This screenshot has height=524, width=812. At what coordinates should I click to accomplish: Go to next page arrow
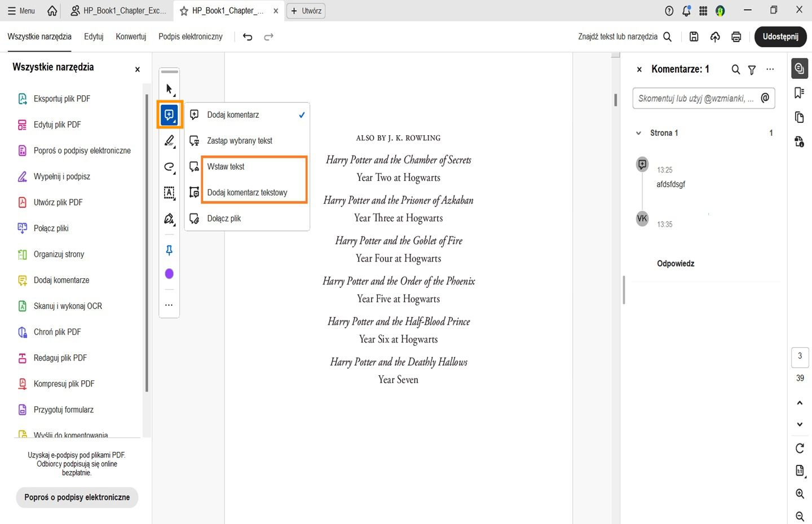pyautogui.click(x=800, y=424)
